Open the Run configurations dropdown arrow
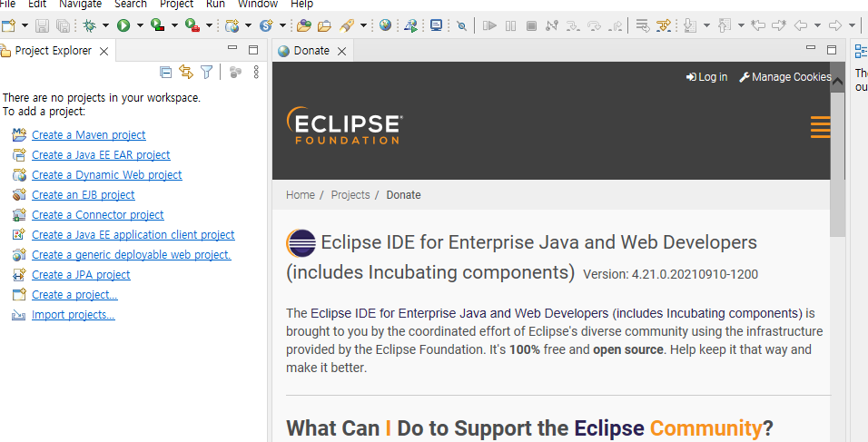 point(140,25)
